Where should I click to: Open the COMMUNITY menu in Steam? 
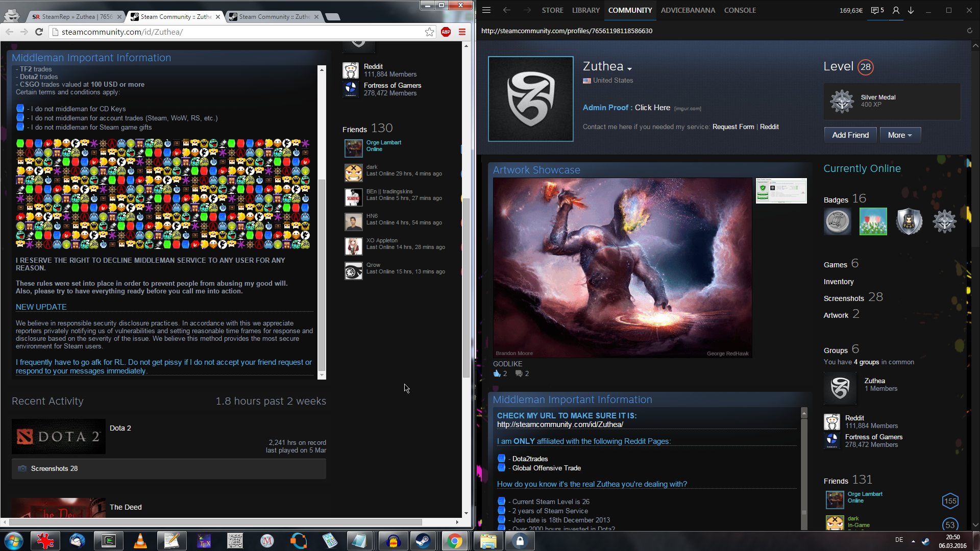630,10
